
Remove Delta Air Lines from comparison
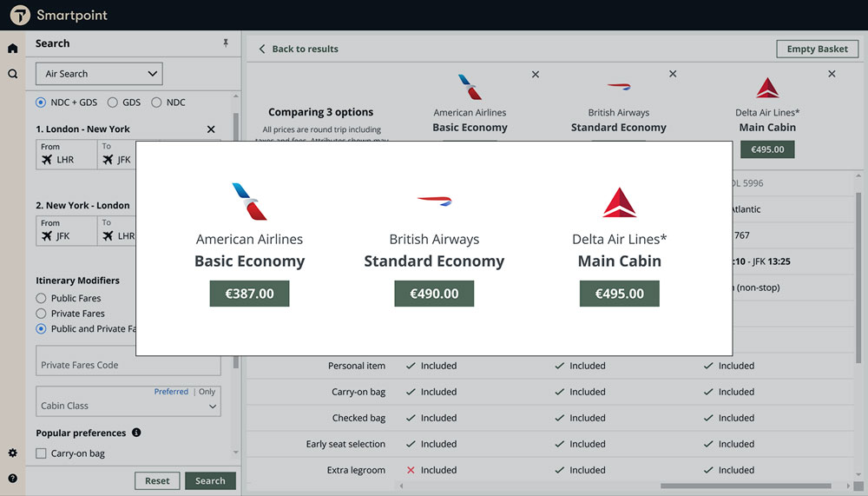pos(832,74)
